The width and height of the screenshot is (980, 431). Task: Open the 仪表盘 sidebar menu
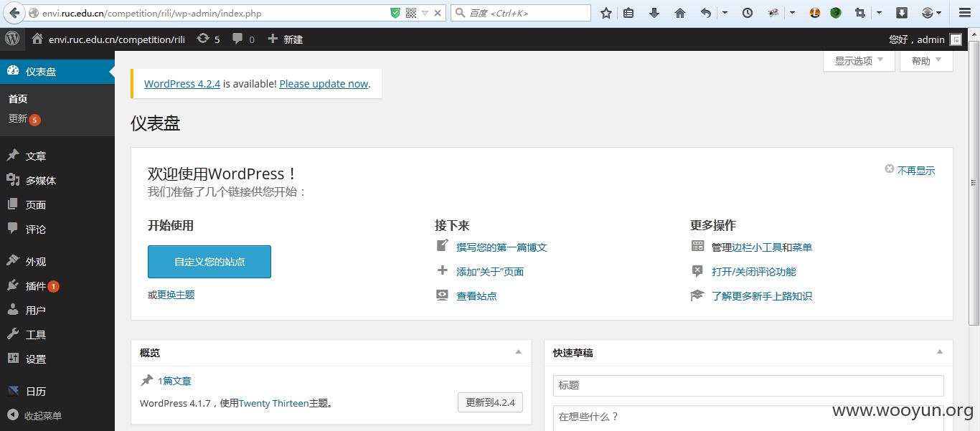[x=57, y=72]
